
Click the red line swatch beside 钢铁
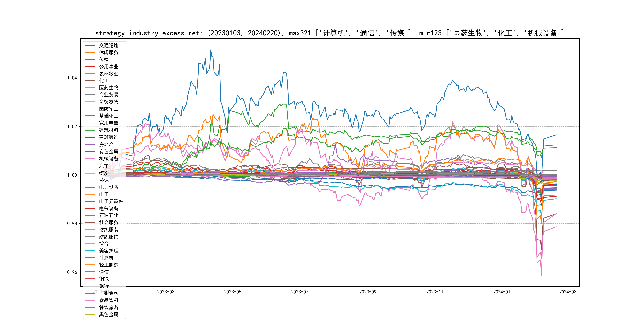[x=90, y=279]
